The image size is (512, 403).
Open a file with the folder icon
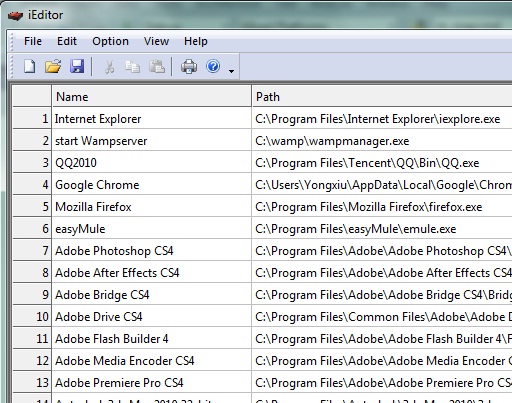(53, 66)
